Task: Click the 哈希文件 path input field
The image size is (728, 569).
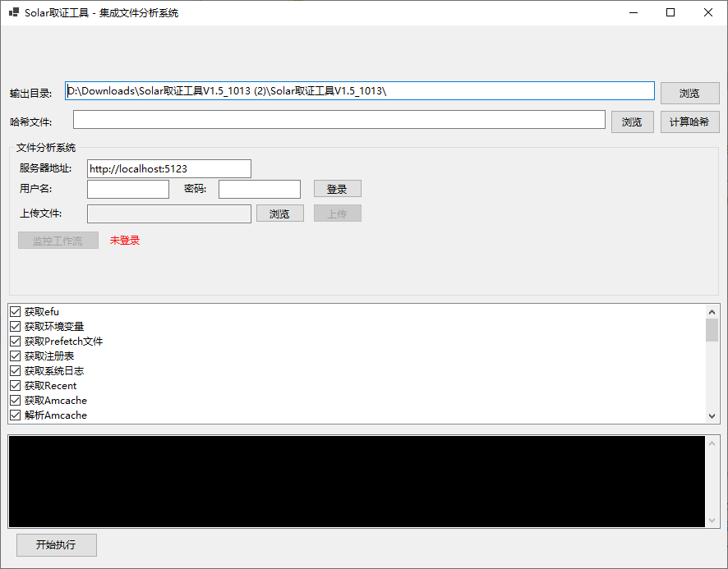Action: click(x=339, y=120)
